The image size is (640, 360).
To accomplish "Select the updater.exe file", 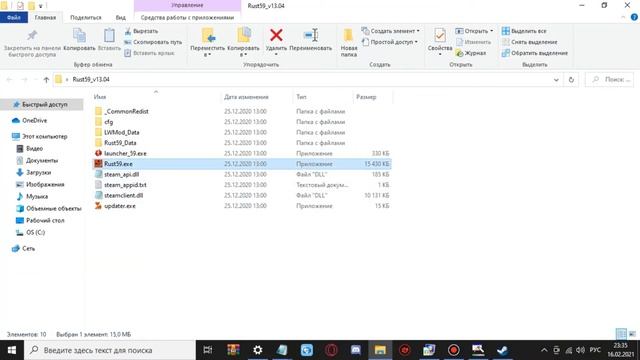I will [120, 206].
